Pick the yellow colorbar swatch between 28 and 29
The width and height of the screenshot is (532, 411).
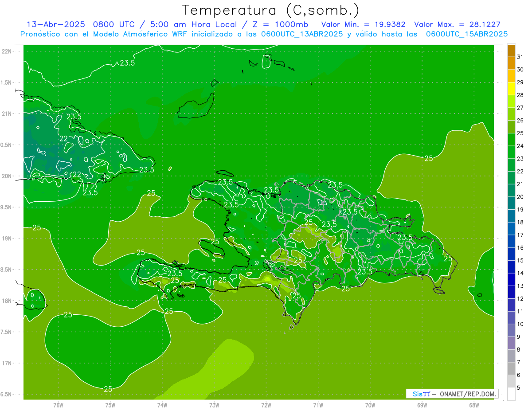tap(511, 89)
